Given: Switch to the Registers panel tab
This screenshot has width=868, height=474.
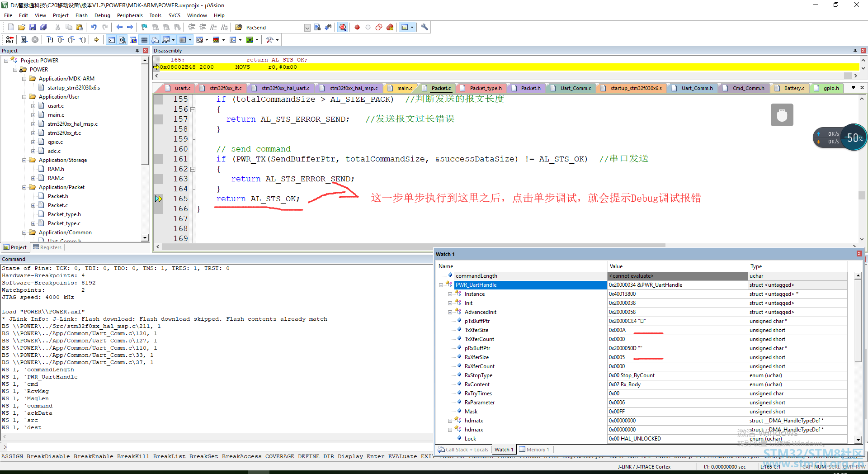Looking at the screenshot, I should (x=47, y=247).
